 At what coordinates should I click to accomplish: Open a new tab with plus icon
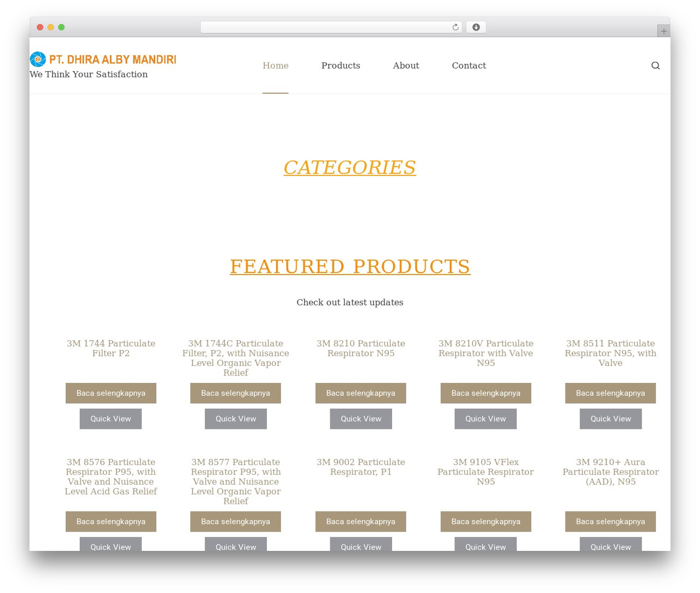click(x=663, y=31)
